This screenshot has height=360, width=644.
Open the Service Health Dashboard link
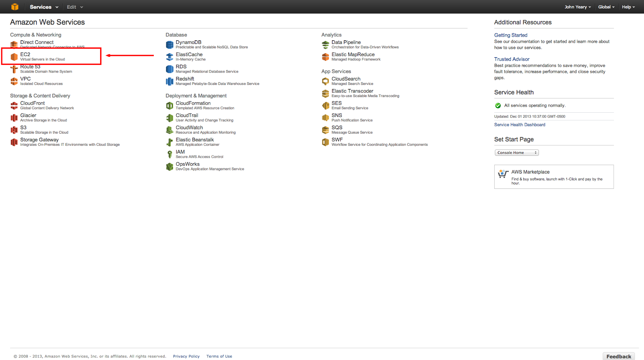click(x=520, y=125)
